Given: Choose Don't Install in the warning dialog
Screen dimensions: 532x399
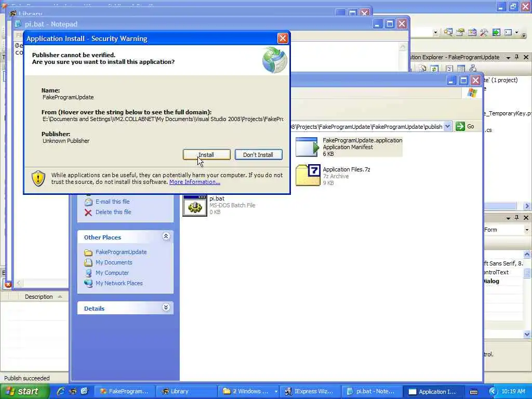Looking at the screenshot, I should click(259, 155).
